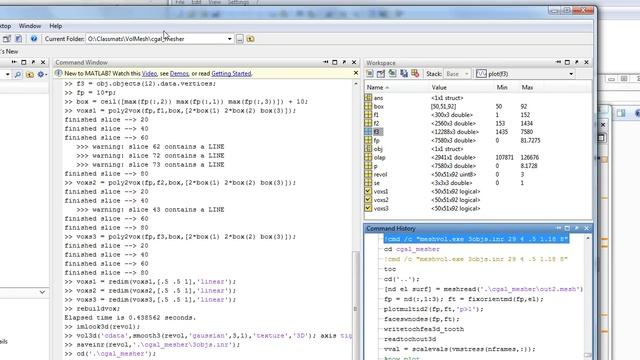Select variable f1 in Workspace
The height and width of the screenshot is (360, 640).
click(x=376, y=115)
